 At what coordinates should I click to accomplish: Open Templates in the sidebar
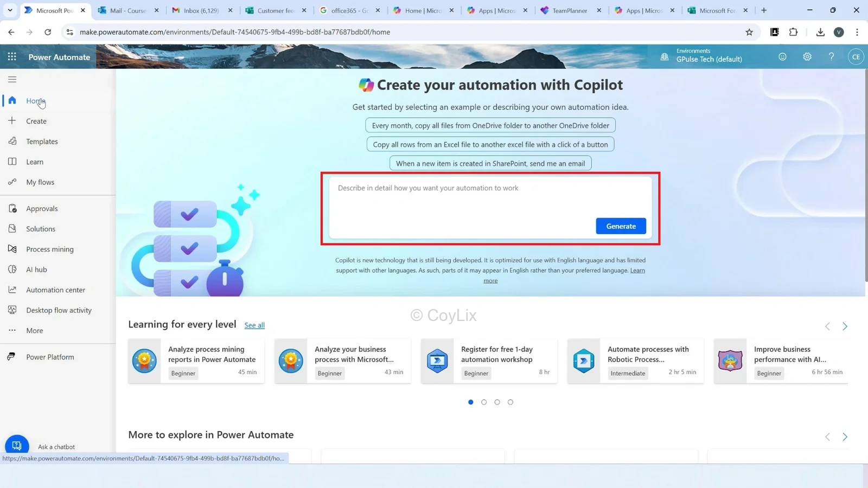(x=42, y=142)
